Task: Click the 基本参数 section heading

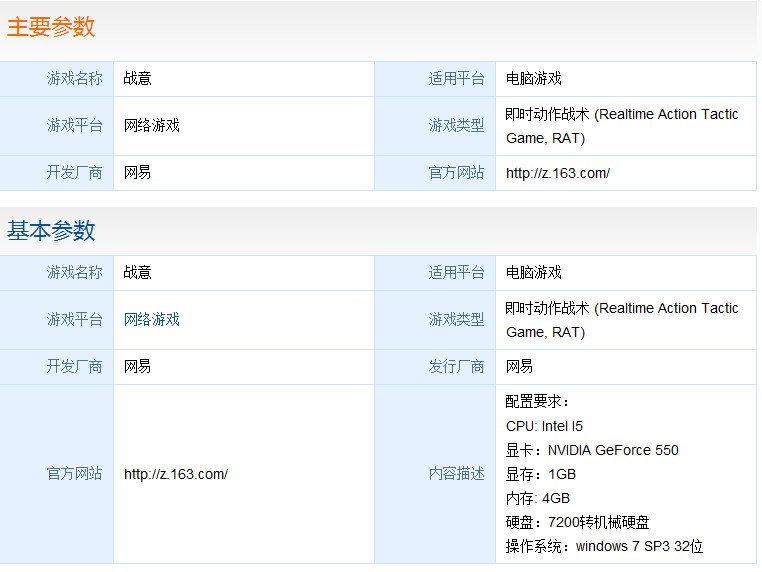Action: tap(51, 230)
